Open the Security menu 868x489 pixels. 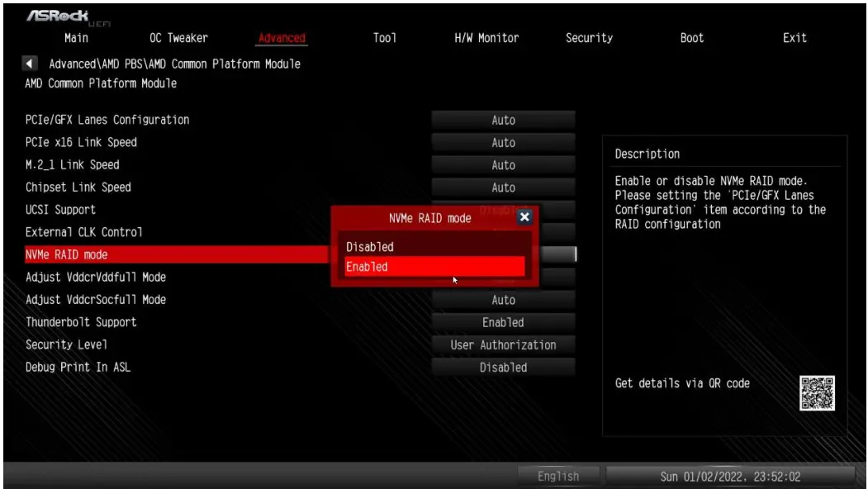coord(590,38)
